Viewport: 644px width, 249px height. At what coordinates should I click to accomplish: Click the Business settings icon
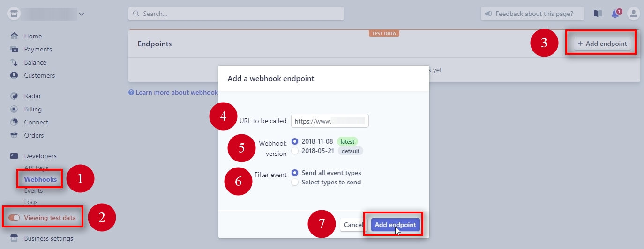(x=14, y=238)
